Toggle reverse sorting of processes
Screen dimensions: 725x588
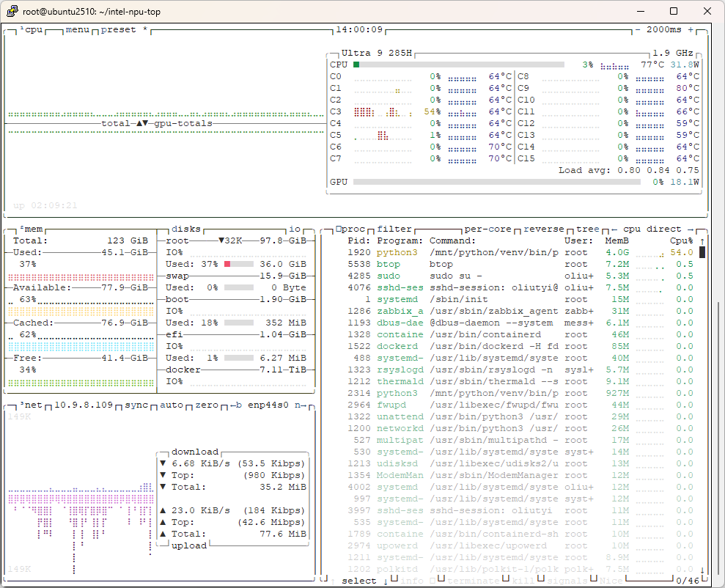544,229
